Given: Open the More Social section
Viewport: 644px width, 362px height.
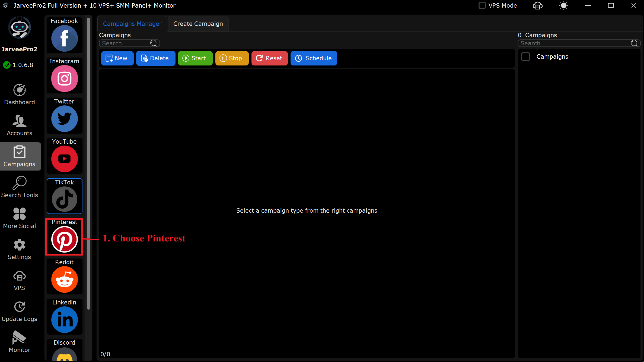Looking at the screenshot, I should (20, 218).
